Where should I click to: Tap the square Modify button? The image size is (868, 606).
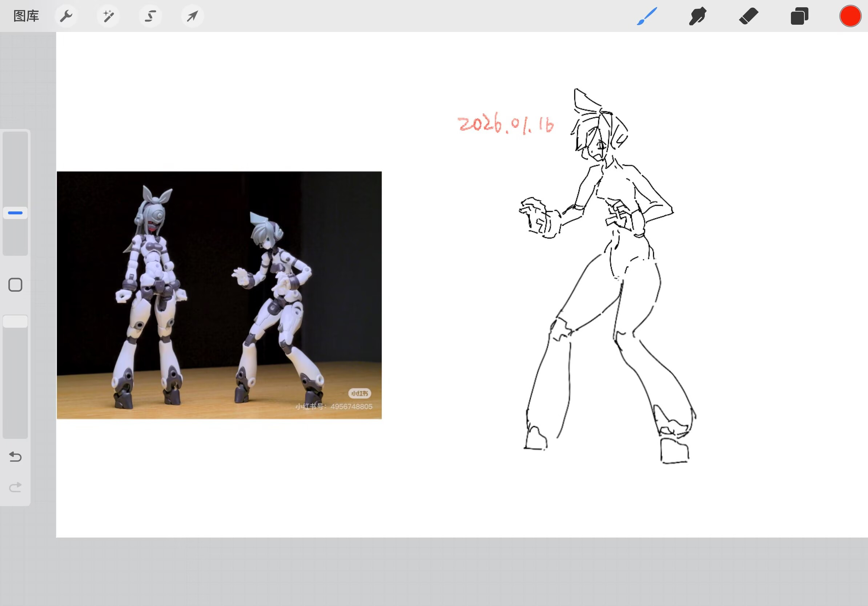(x=15, y=284)
